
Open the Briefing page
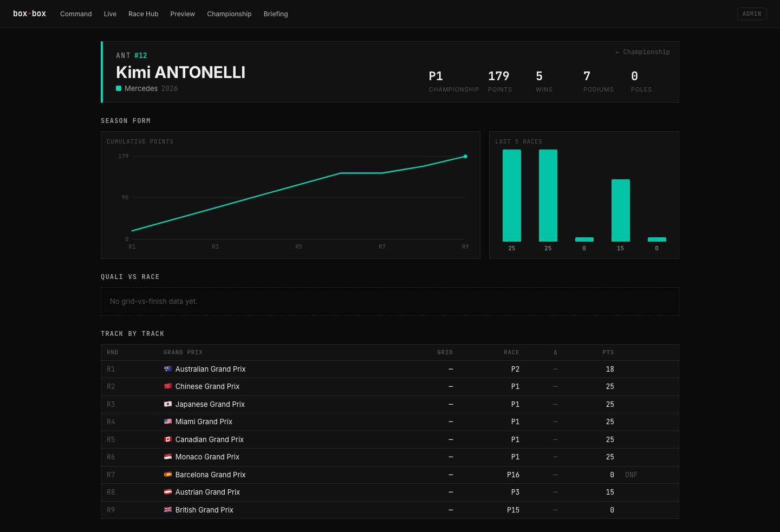click(276, 14)
